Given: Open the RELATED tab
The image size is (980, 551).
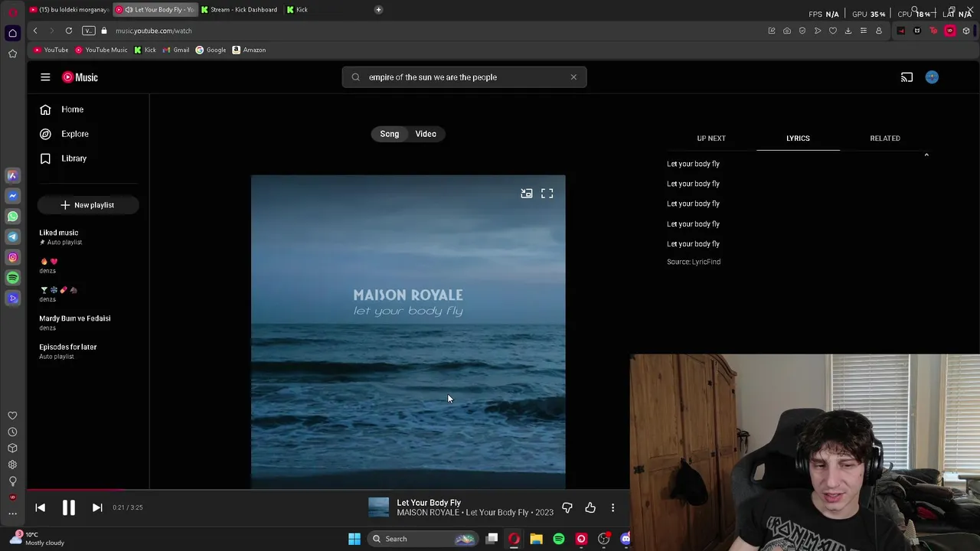Looking at the screenshot, I should tap(885, 139).
